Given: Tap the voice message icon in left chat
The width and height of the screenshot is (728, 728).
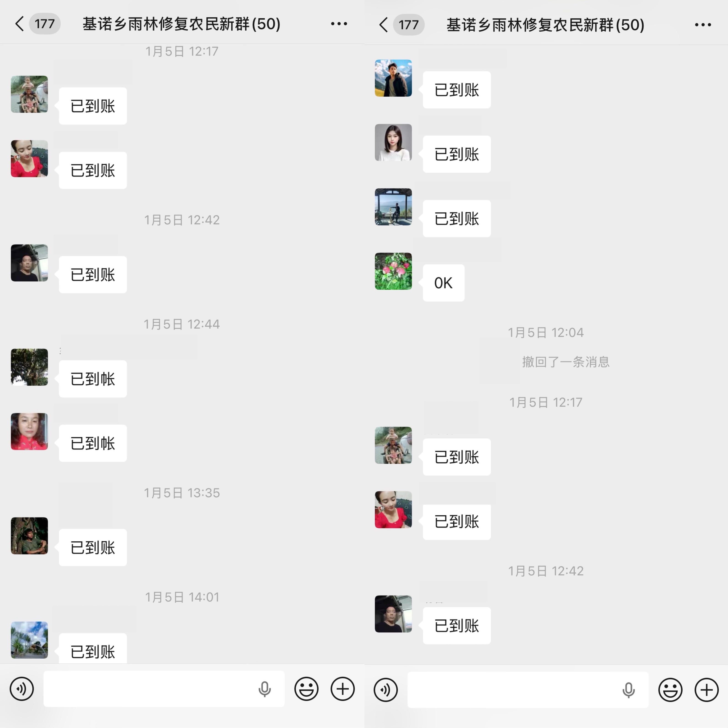Looking at the screenshot, I should tap(22, 689).
